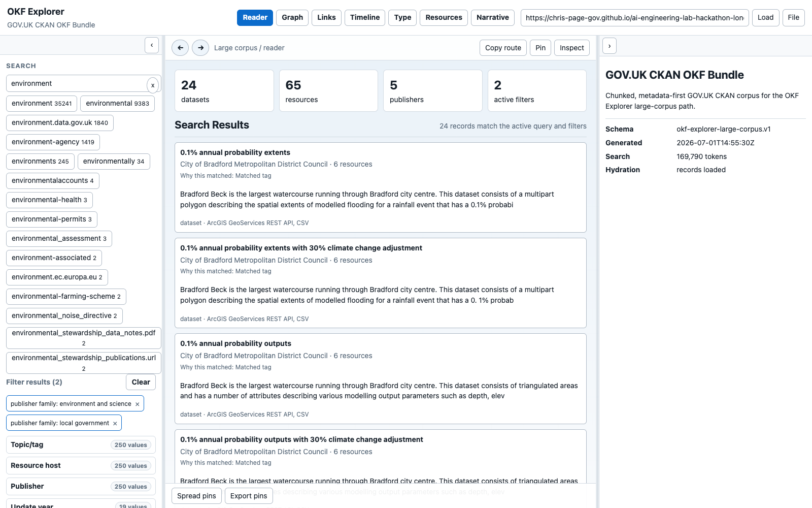812x508 pixels.
Task: Clear all filter results
Action: (x=141, y=382)
